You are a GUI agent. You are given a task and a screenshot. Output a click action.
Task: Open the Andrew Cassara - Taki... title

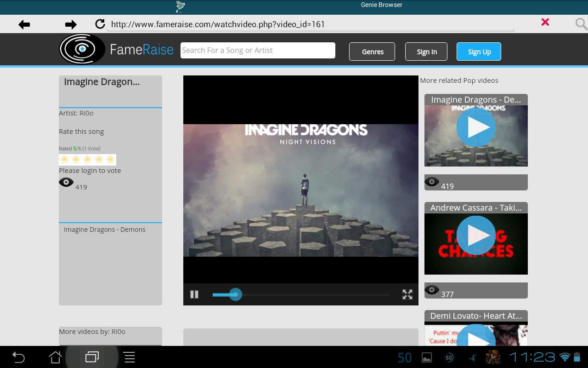click(476, 208)
